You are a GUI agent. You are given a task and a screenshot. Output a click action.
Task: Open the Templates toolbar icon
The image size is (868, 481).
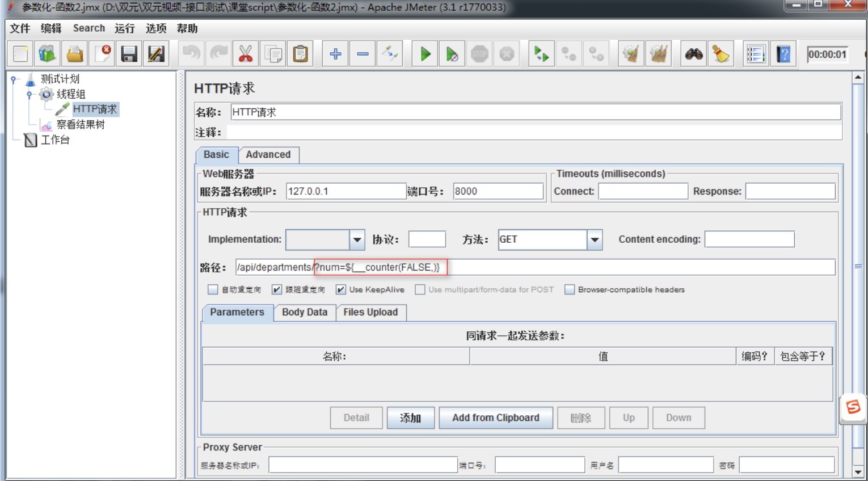[x=48, y=54]
